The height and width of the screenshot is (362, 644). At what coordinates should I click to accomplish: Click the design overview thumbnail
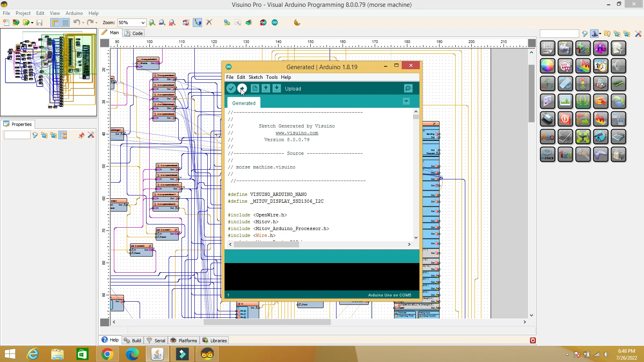pyautogui.click(x=49, y=72)
